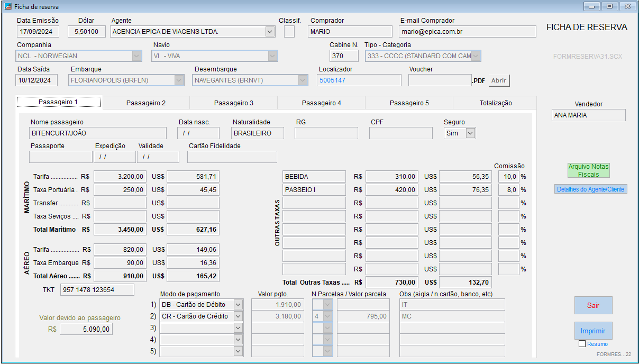This screenshot has width=639, height=364.
Task: Click the CPF input field
Action: click(x=400, y=133)
